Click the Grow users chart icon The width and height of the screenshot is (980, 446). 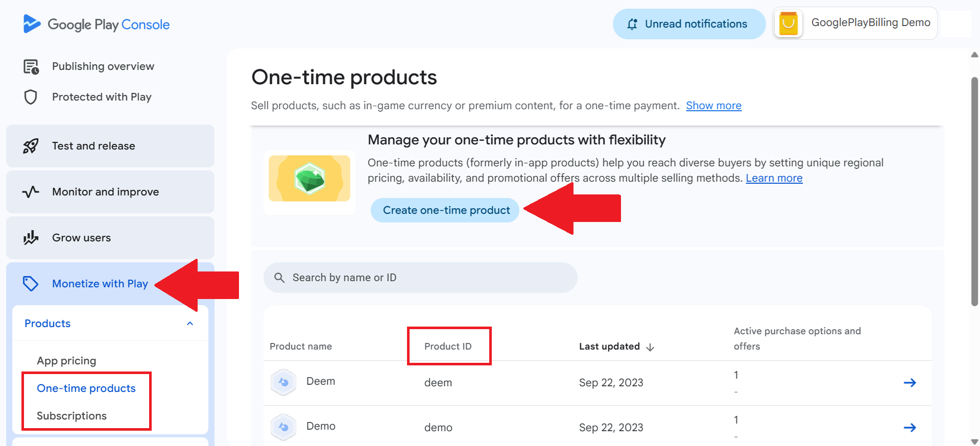(x=31, y=238)
